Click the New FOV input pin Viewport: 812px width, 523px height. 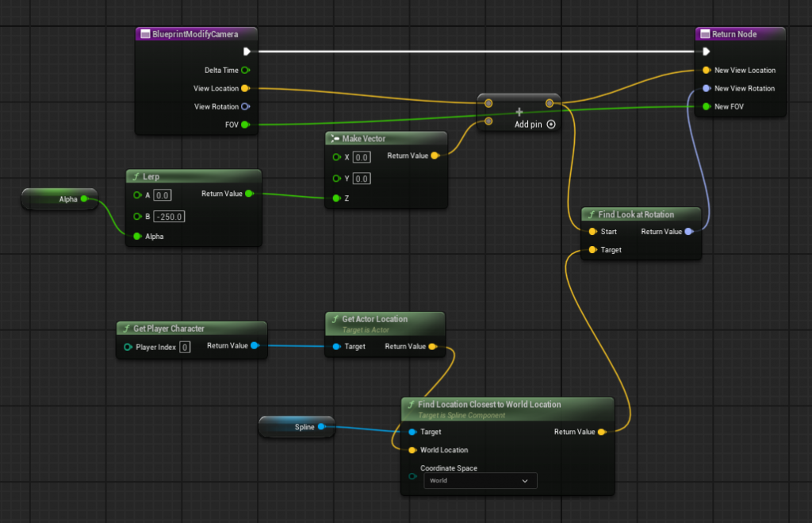pyautogui.click(x=706, y=106)
